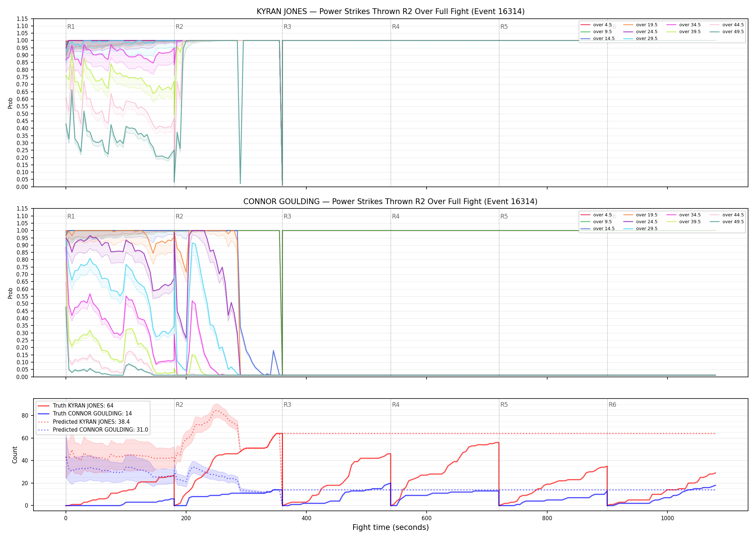Click the 'Fight time (seconds)' axis label
Image resolution: width=756 pixels, height=540 pixels.
(x=391, y=527)
